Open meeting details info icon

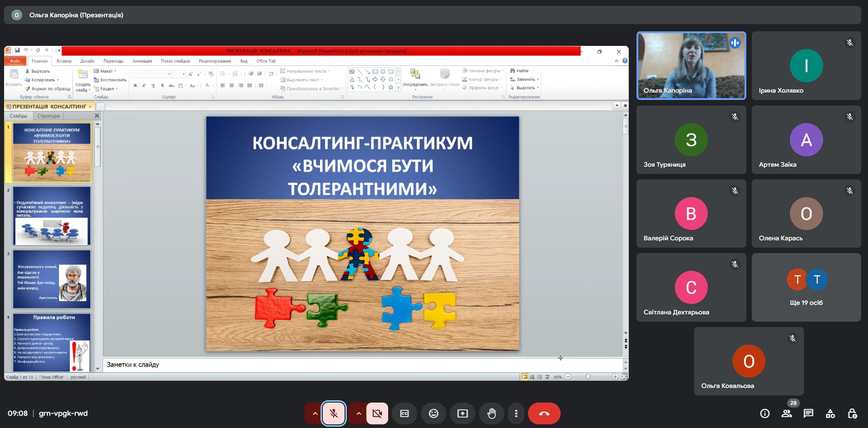764,413
